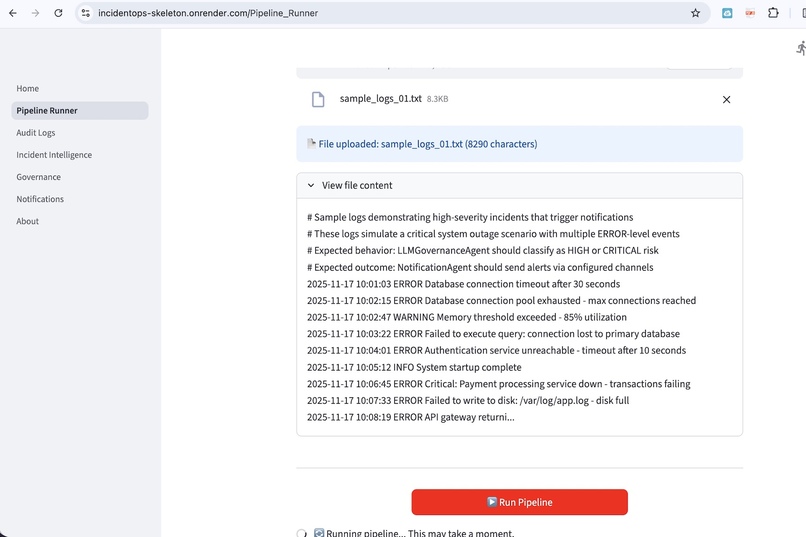Click the 'These logs simulate' comment line

[493, 234]
